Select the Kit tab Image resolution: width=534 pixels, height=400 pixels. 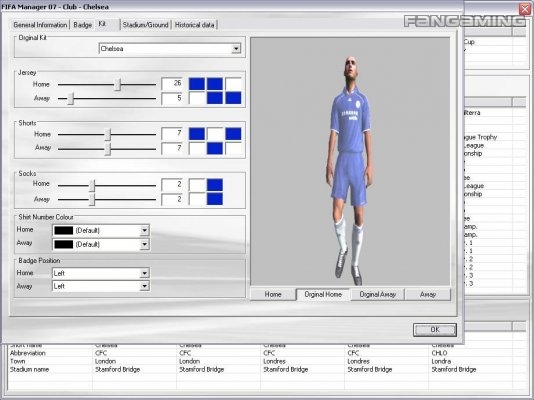tap(102, 24)
